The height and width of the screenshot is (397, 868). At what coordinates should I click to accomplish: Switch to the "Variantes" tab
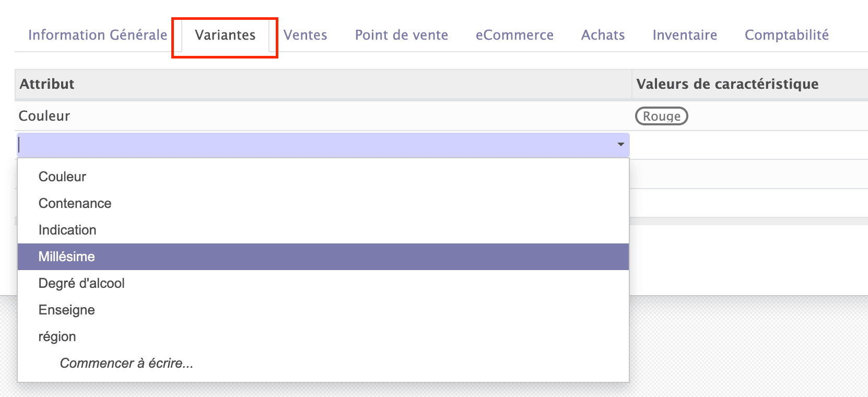pos(225,36)
